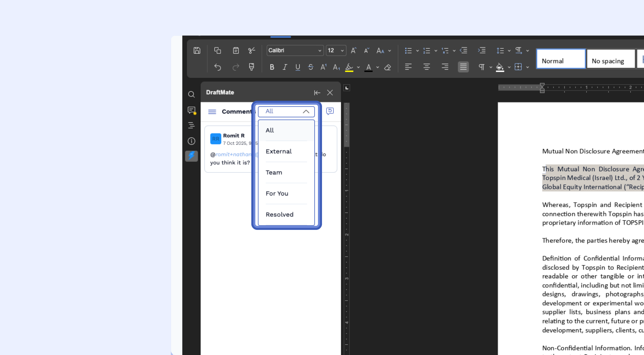Screen dimensions: 644x355
Task: Open the search panel in sidebar
Action: coord(191,94)
